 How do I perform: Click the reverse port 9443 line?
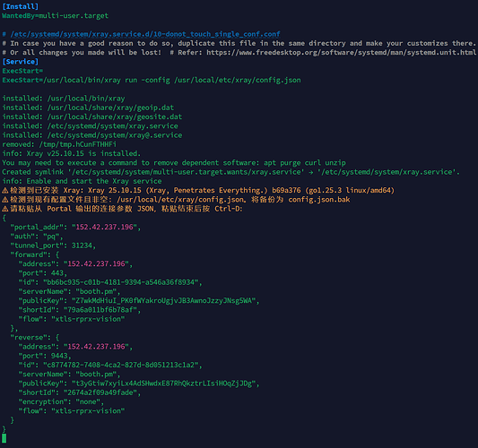tap(45, 356)
